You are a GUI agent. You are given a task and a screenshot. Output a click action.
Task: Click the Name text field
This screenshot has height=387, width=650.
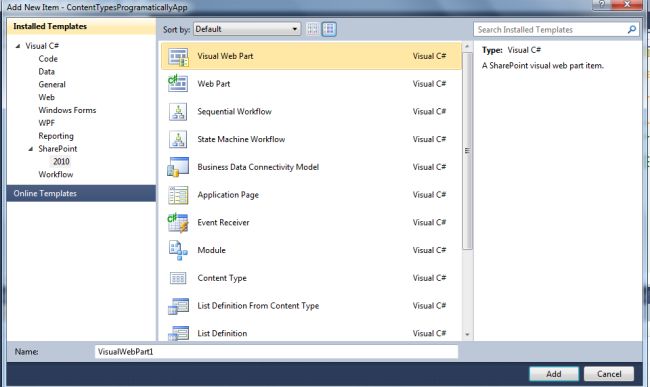click(x=276, y=352)
